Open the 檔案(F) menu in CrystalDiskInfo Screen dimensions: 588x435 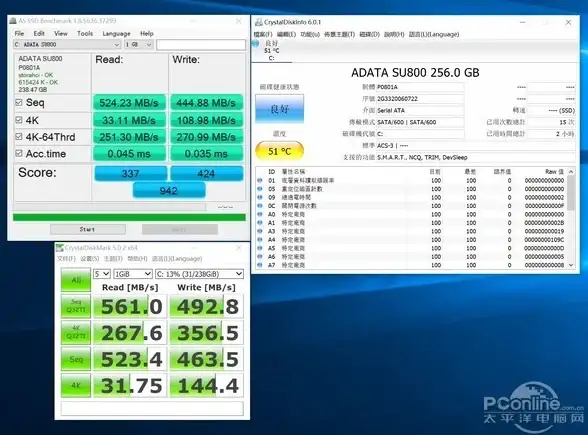click(x=263, y=34)
